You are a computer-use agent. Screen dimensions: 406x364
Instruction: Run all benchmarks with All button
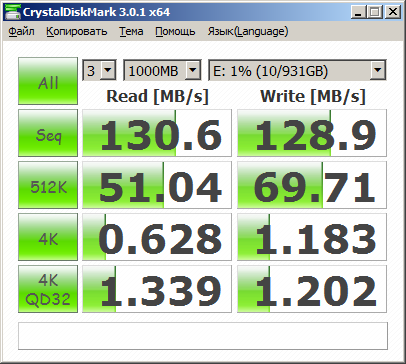pyautogui.click(x=48, y=81)
